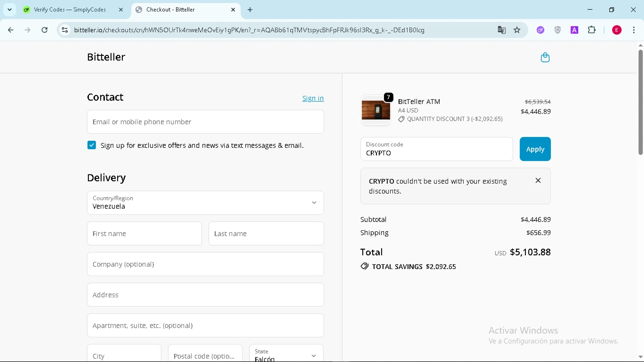Click the browser forward arrow
Screen dimensions: 644x362
[27, 30]
